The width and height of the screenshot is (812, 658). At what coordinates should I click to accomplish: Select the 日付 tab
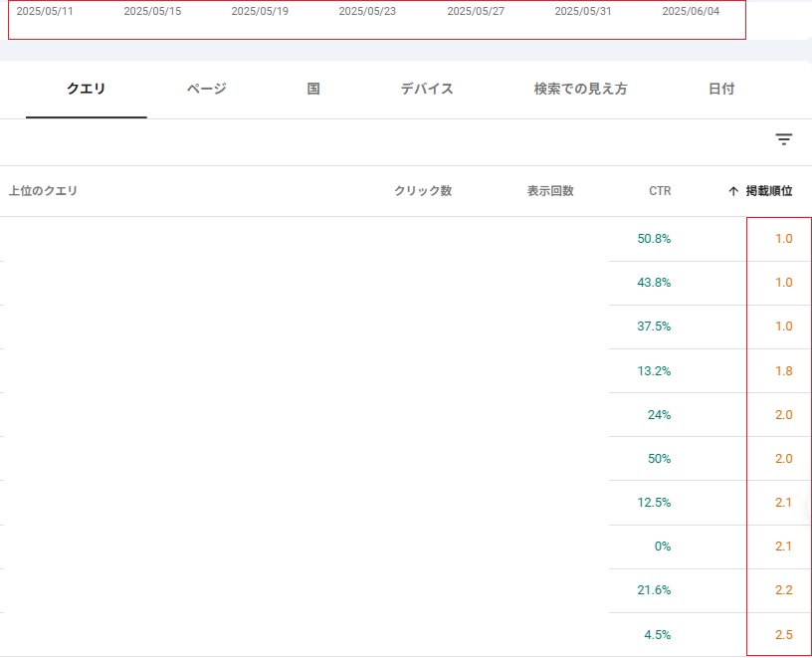click(x=721, y=89)
